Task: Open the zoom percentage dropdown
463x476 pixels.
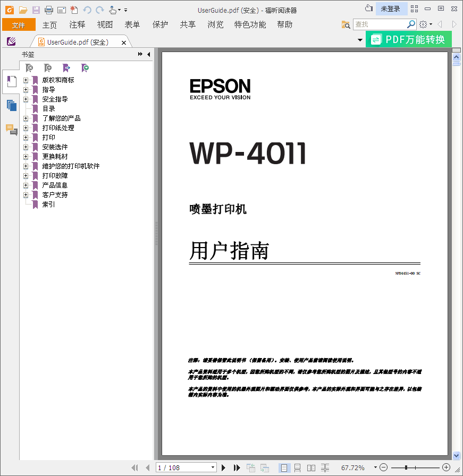Action: pos(375,467)
